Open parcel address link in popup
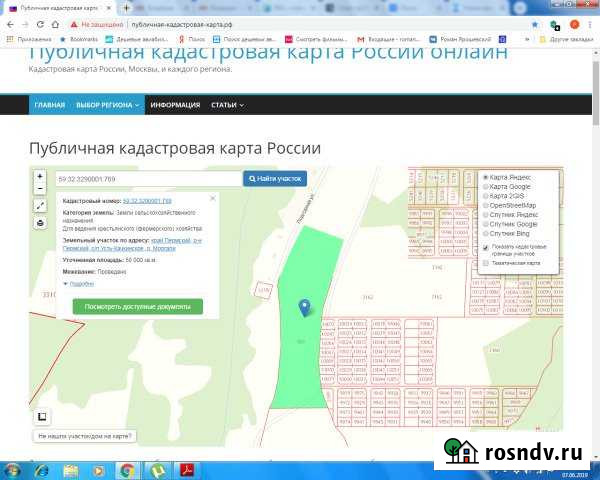The height and width of the screenshot is (480, 600). (132, 245)
